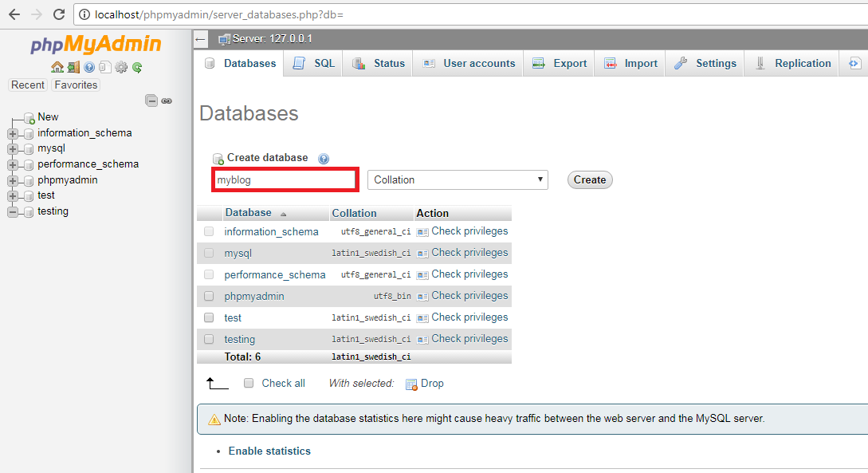Viewport: 868px width, 473px height.
Task: Tick the mysql row checkbox
Action: point(209,253)
